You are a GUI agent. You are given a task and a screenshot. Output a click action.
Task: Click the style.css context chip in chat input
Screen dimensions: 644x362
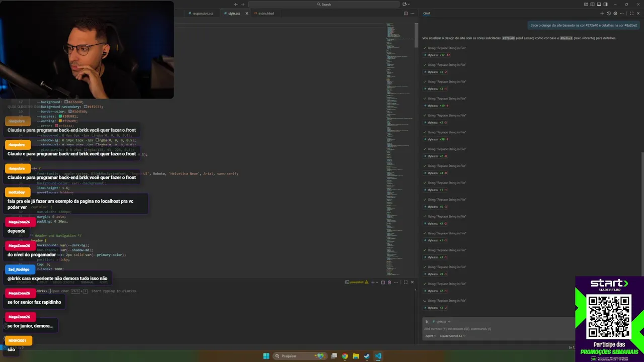[x=439, y=321]
